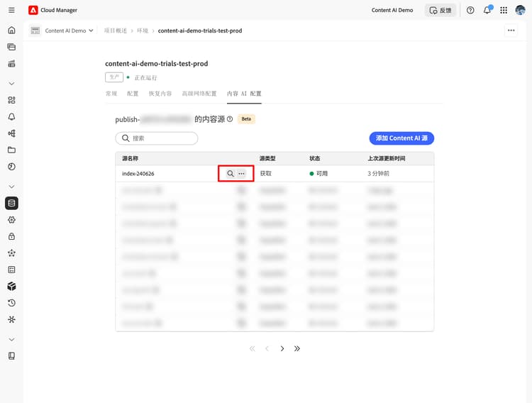Click Content AI Demo organization in header
The height and width of the screenshot is (403, 532).
392,10
